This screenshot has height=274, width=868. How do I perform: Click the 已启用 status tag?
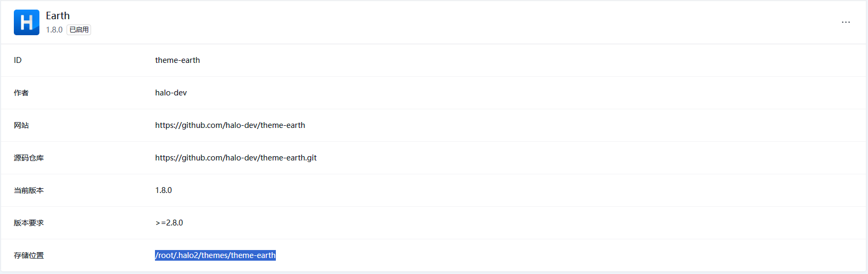79,30
